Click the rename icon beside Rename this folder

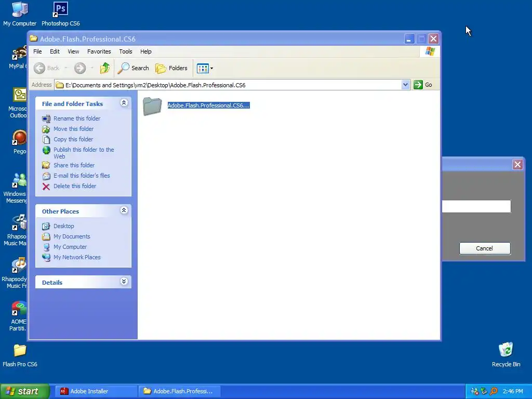point(46,119)
